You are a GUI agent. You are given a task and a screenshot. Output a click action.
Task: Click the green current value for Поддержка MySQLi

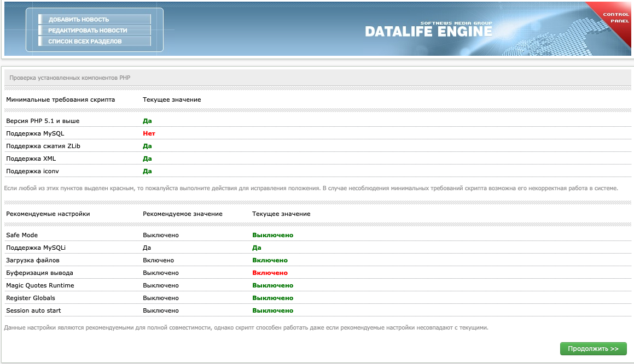click(x=257, y=248)
